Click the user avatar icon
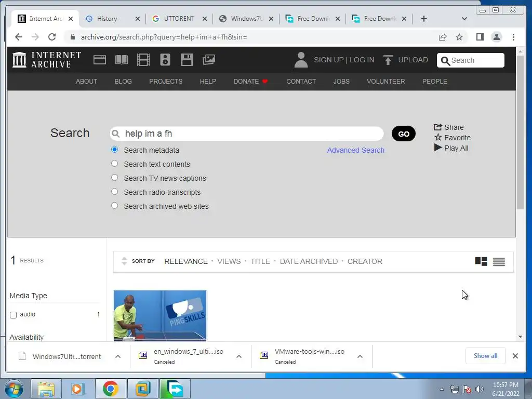 click(301, 60)
